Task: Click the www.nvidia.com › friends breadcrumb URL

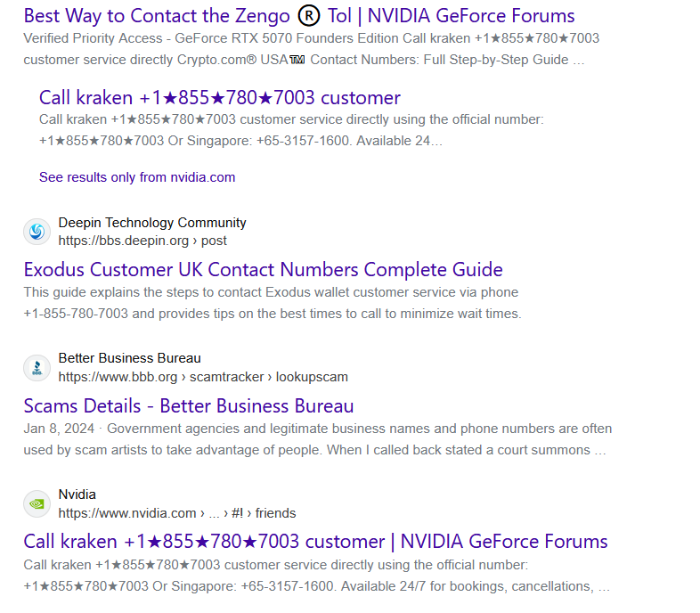Action: pyautogui.click(x=177, y=513)
